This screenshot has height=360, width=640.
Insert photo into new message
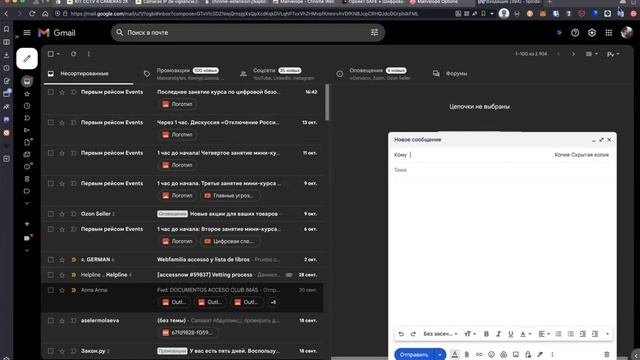516,354
